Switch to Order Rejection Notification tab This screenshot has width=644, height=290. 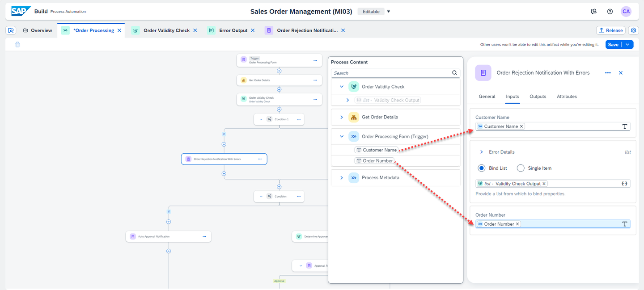pyautogui.click(x=307, y=30)
